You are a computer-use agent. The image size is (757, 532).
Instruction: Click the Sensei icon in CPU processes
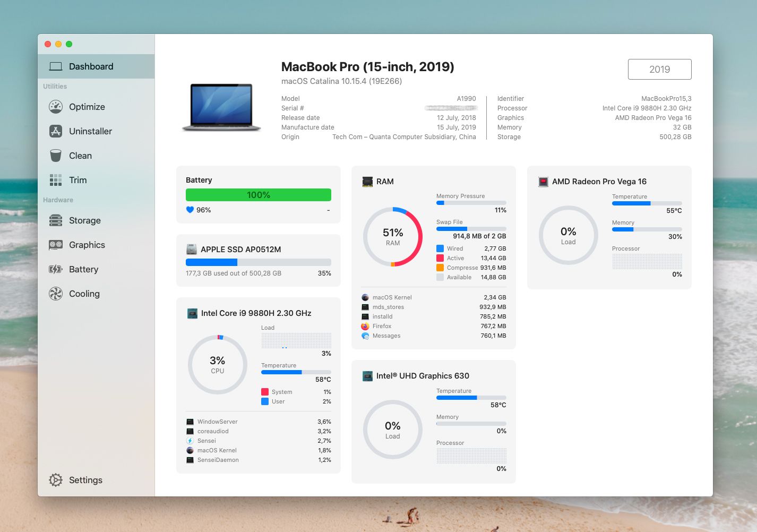(190, 441)
